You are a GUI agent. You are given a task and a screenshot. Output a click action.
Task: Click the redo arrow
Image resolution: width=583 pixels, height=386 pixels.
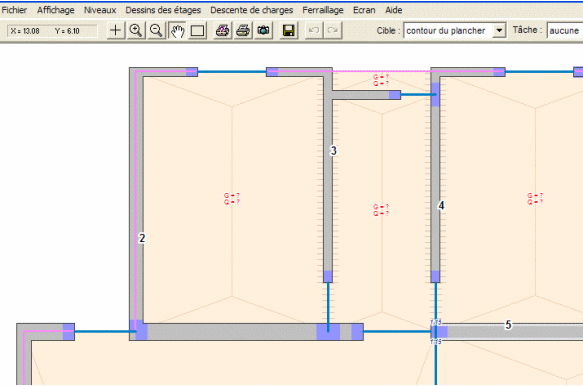[x=333, y=30]
